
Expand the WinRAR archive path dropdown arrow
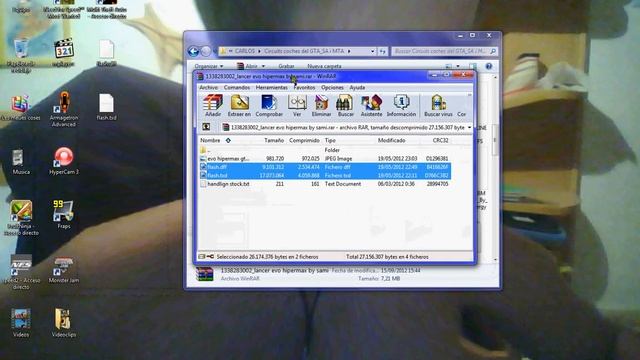(469, 127)
